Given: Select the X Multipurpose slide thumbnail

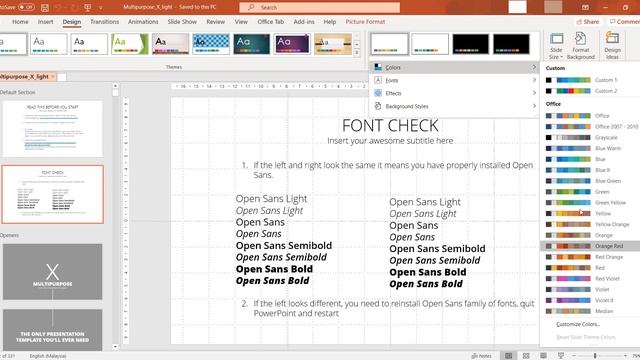Looking at the screenshot, I should (53, 272).
